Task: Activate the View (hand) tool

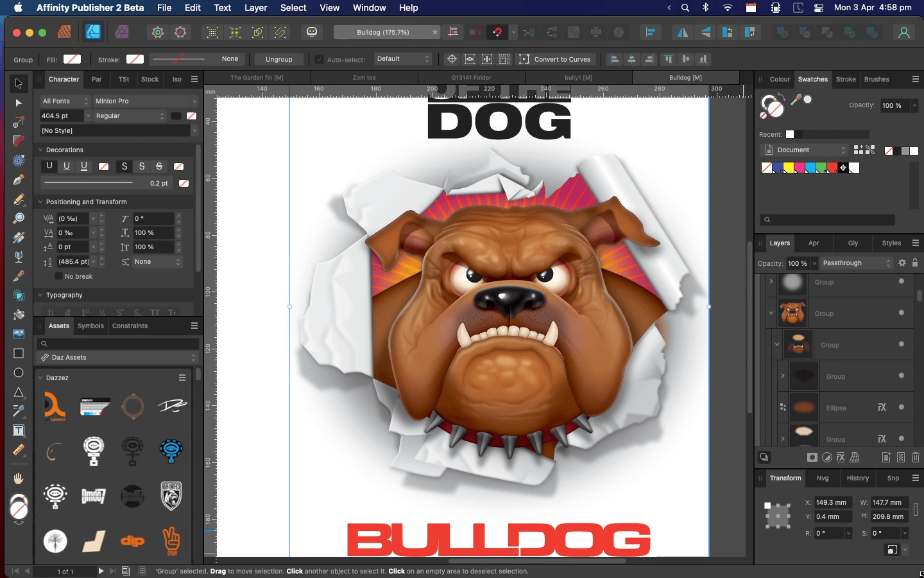Action: tap(19, 478)
